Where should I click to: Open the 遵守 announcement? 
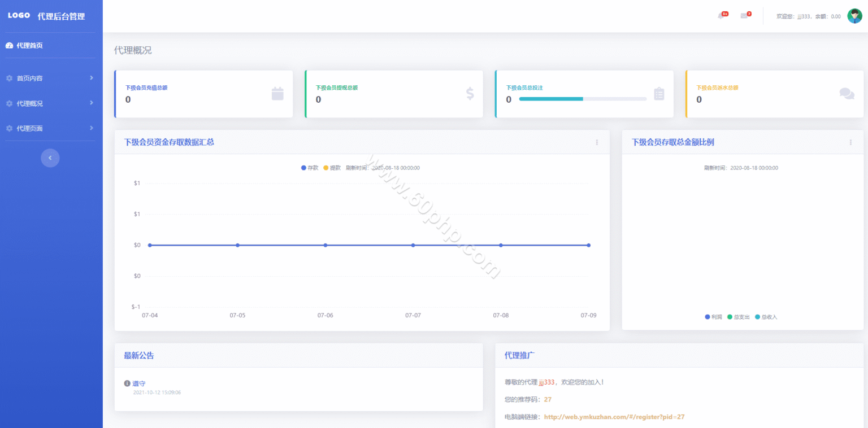pos(139,383)
